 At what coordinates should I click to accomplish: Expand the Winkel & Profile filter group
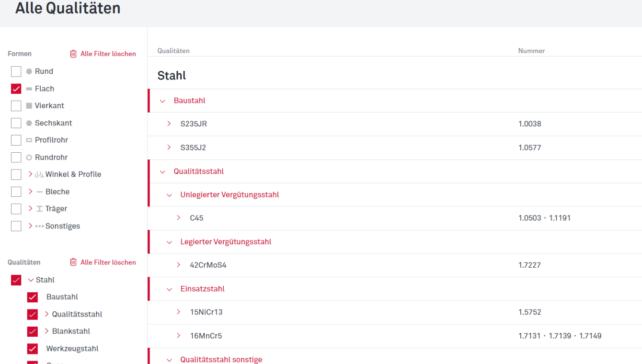point(31,174)
